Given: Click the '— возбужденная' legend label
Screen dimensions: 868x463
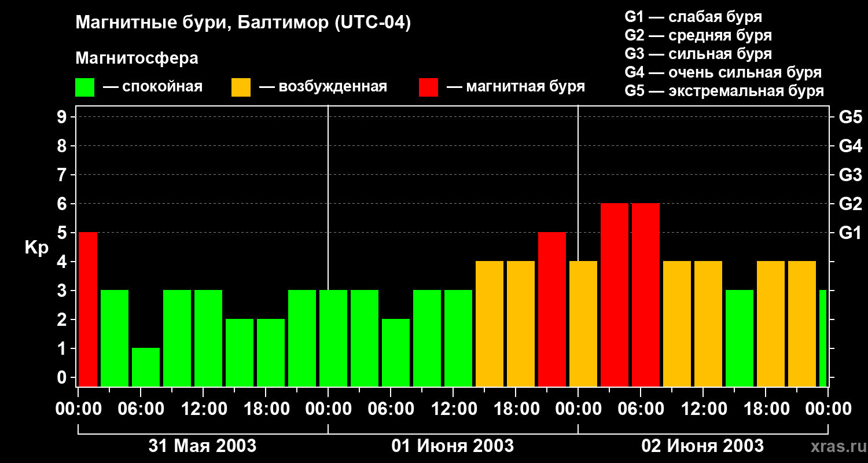Looking at the screenshot, I should (x=323, y=87).
